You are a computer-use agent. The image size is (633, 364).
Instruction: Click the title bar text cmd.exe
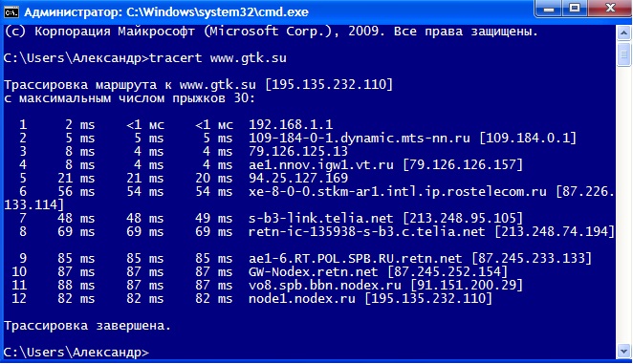point(166,12)
